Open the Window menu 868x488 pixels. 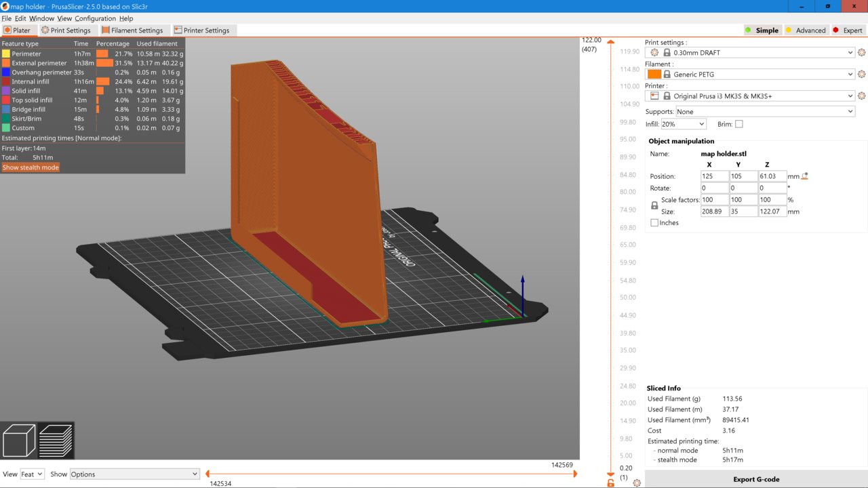click(41, 18)
